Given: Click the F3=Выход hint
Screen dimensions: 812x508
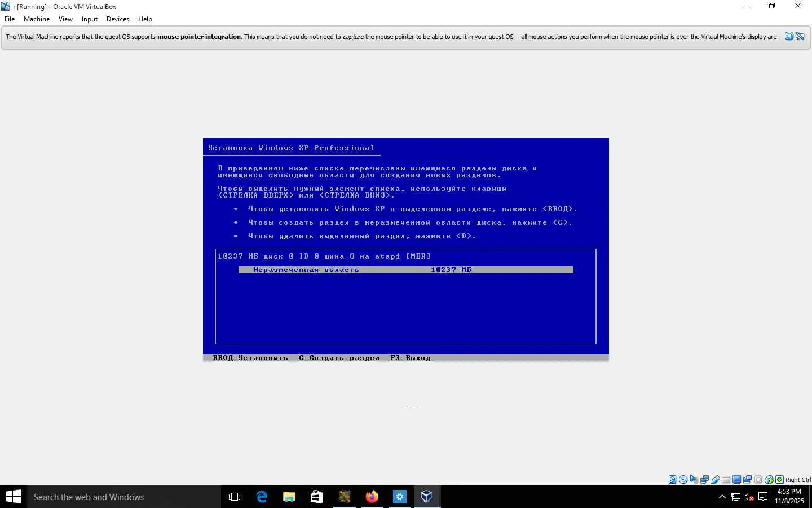Looking at the screenshot, I should pos(411,358).
